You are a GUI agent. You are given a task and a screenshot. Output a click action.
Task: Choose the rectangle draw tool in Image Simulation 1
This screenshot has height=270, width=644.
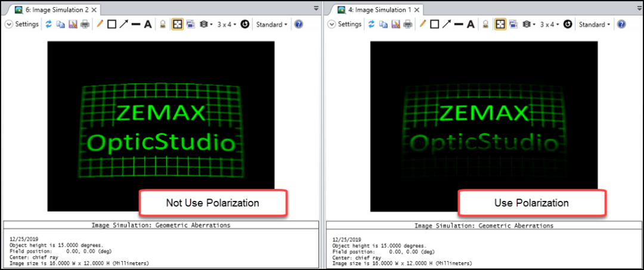[x=435, y=24]
